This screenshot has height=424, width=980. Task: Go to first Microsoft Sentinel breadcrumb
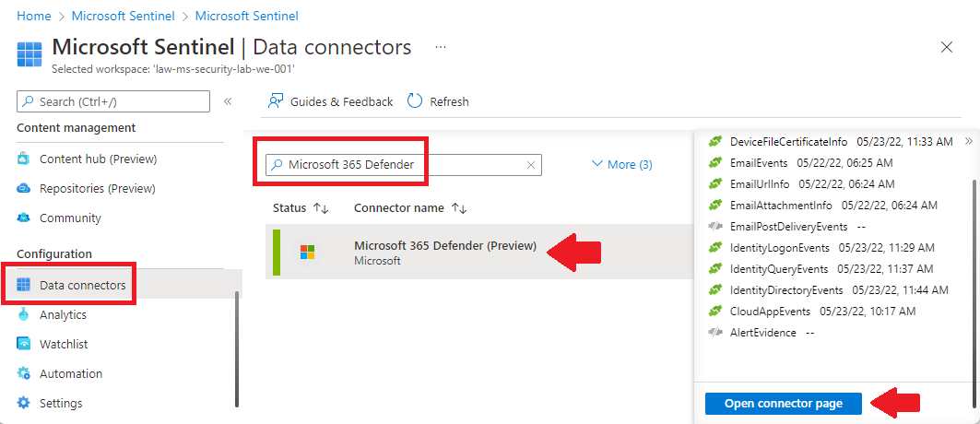(122, 16)
